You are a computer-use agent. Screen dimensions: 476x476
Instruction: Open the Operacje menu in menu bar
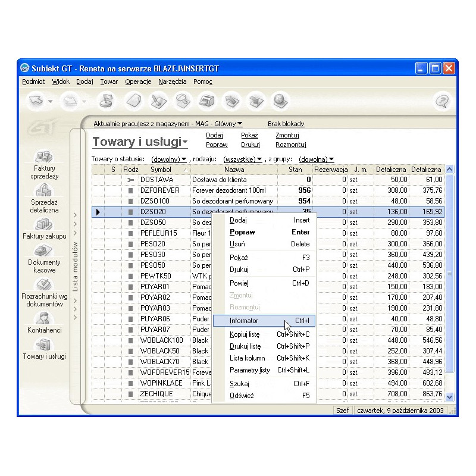(138, 82)
